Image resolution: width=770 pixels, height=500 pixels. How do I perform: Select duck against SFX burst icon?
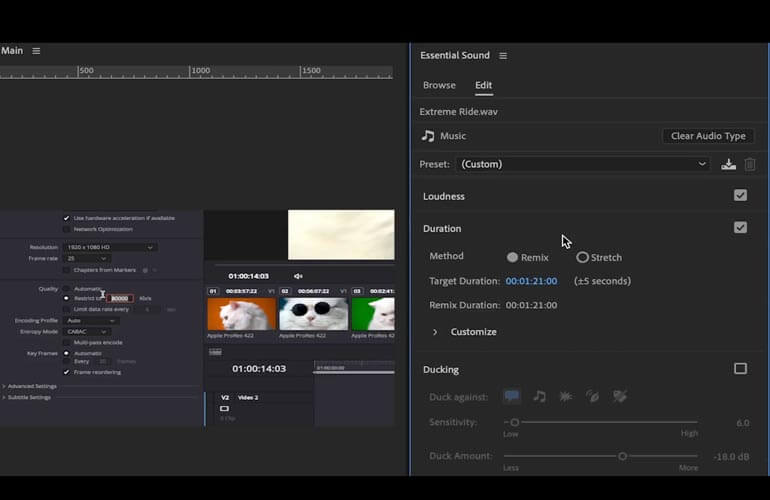click(x=566, y=396)
